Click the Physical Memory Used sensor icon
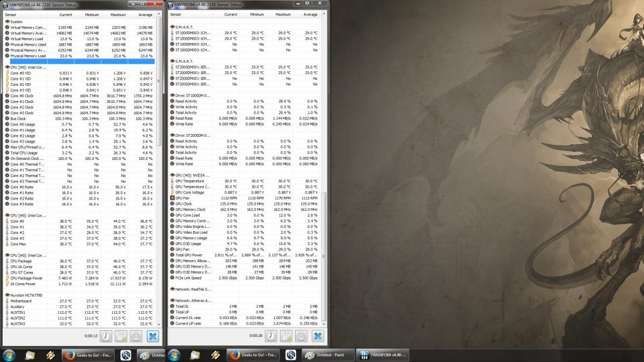 (x=7, y=45)
